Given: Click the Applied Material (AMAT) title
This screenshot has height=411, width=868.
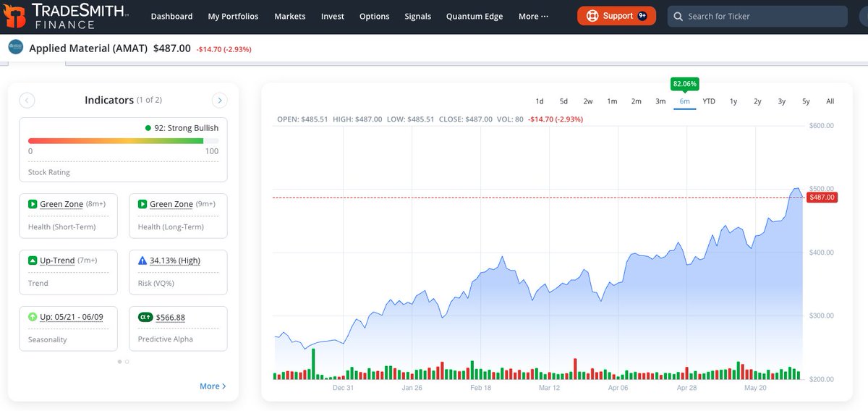Looking at the screenshot, I should [x=88, y=48].
